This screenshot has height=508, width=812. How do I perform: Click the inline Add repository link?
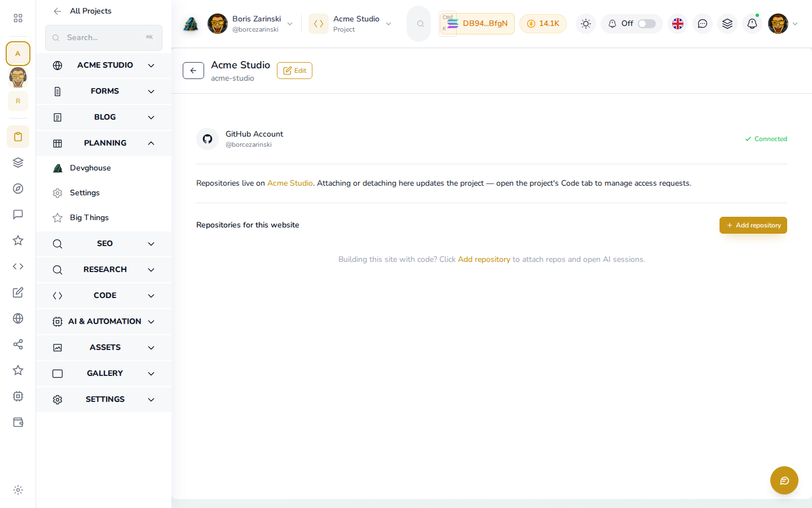(484, 260)
